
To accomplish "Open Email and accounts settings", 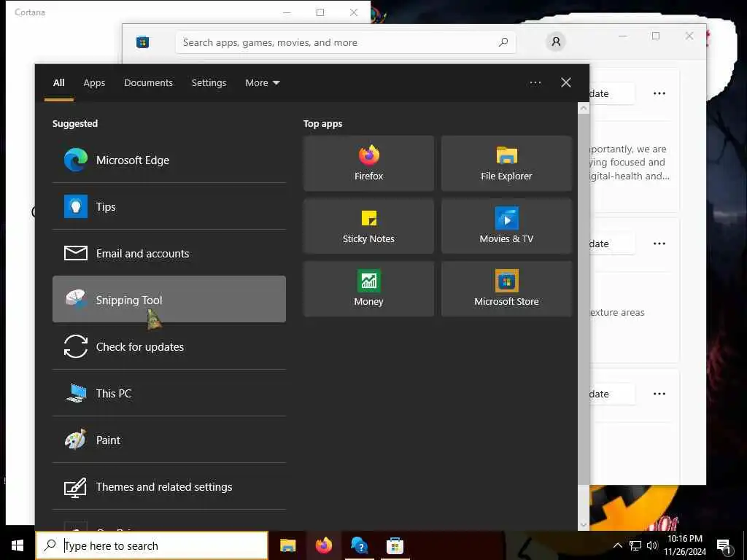I will pyautogui.click(x=169, y=253).
